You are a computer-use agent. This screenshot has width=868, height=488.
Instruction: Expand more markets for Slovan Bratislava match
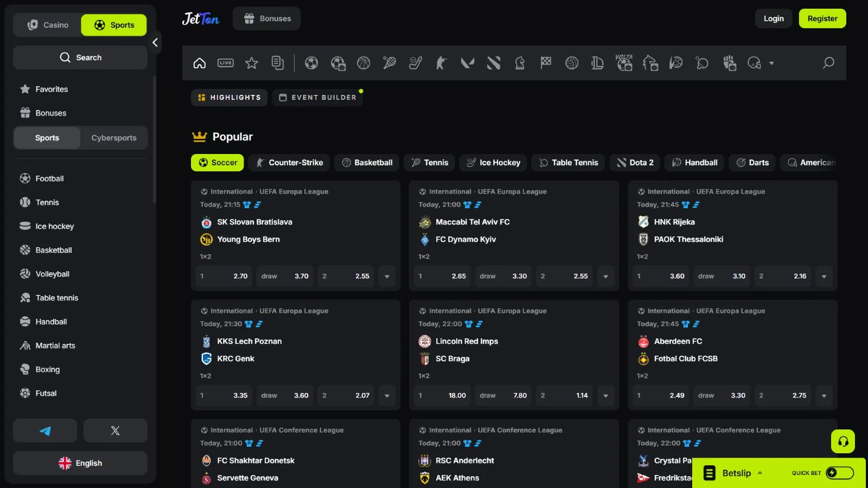[x=387, y=277]
